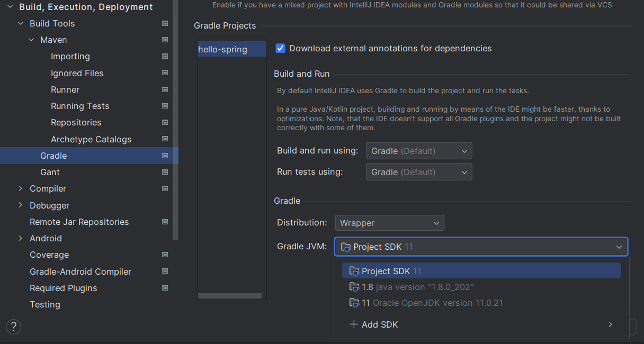Click project-level icon beside Compiler

pos(165,188)
